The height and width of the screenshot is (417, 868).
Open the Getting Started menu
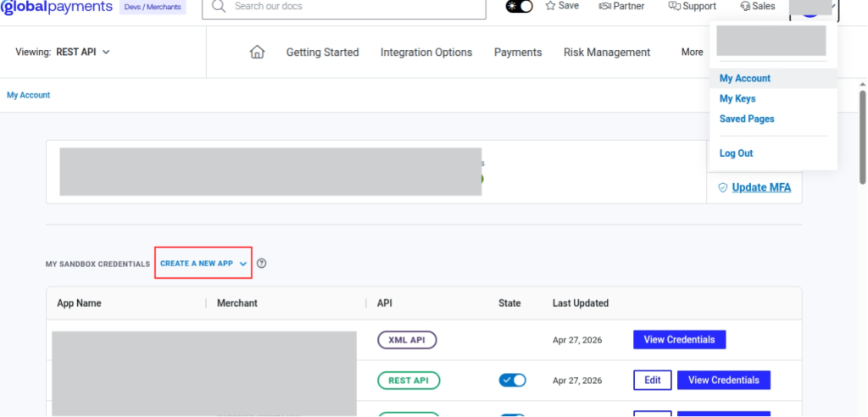pos(322,52)
